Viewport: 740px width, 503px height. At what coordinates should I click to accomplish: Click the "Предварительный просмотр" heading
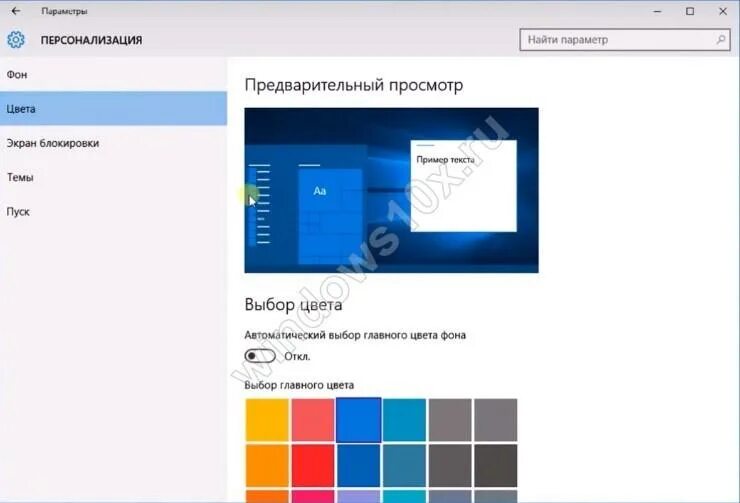point(353,85)
